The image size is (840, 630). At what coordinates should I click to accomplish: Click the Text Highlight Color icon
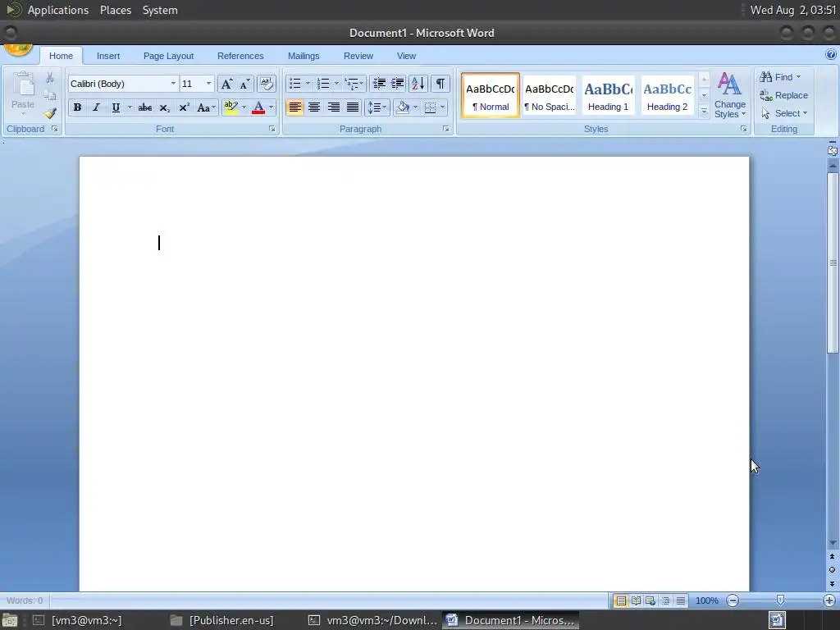pos(231,107)
